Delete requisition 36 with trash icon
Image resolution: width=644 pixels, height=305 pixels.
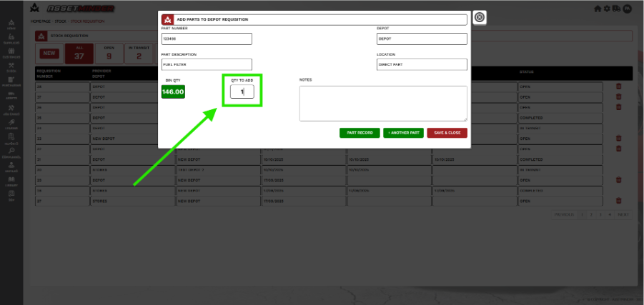click(x=618, y=107)
